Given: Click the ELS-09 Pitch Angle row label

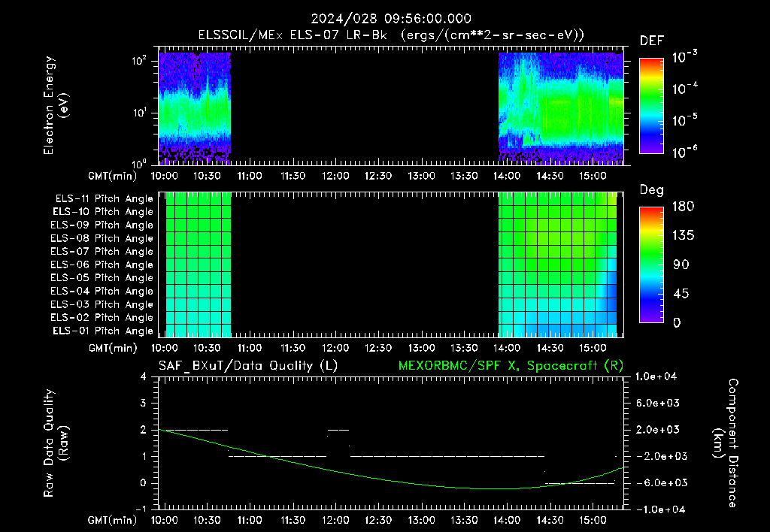Looking at the screenshot, I should 102,225.
